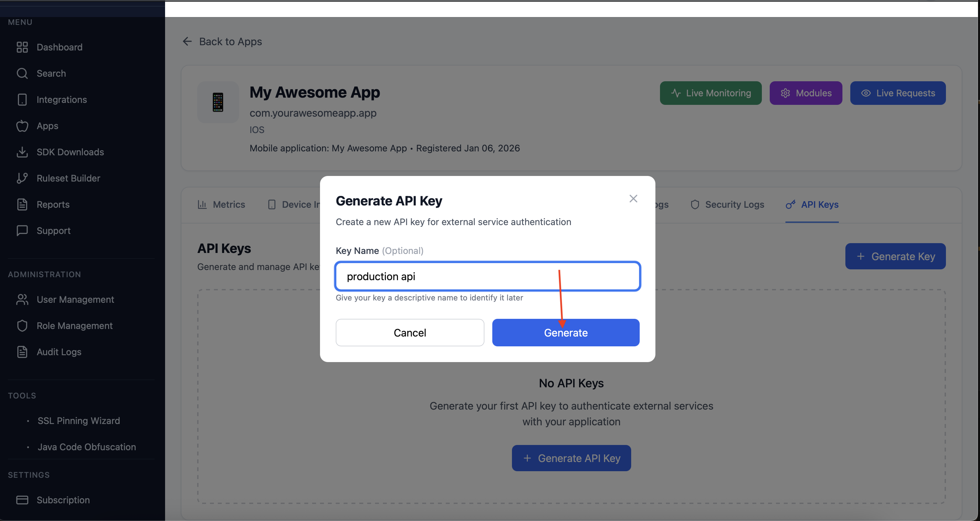Click the Cancel button in dialog
The height and width of the screenshot is (521, 980).
(410, 333)
